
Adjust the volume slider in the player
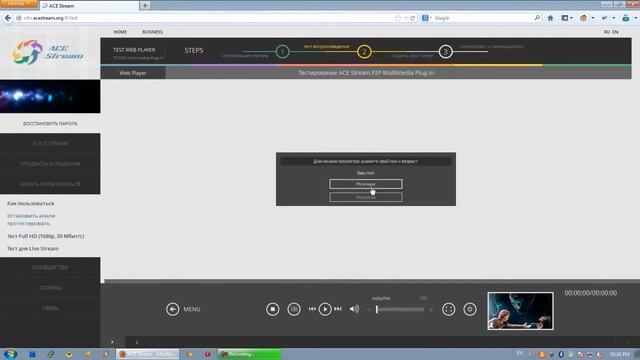[400, 309]
